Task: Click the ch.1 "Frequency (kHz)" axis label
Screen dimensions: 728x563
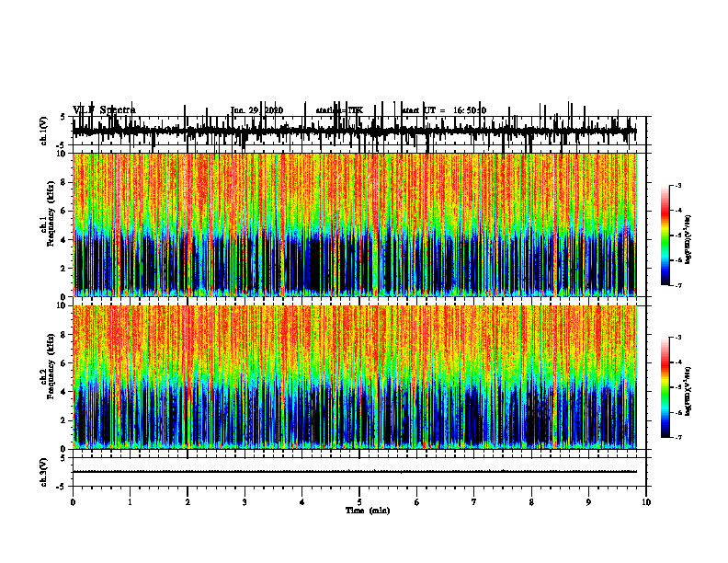Action: (51, 213)
